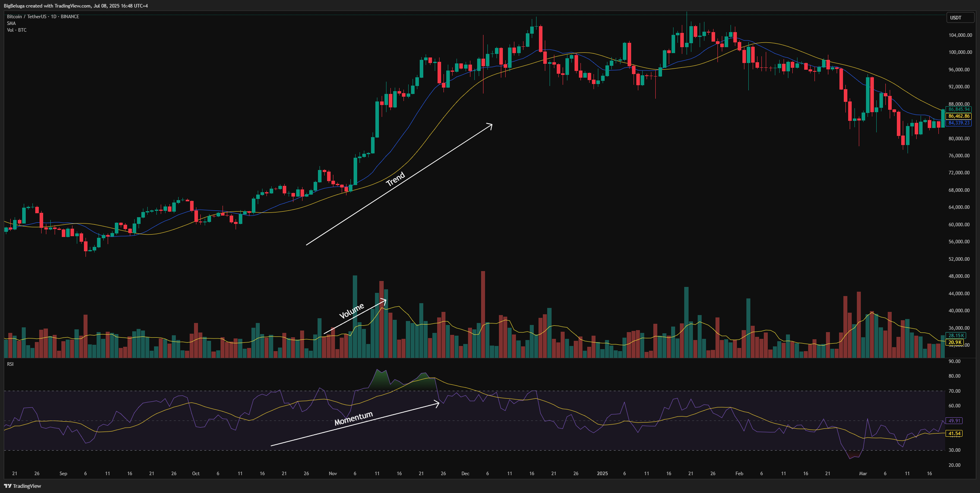Image resolution: width=980 pixels, height=493 pixels.
Task: Click the 'Trend' annotation text
Action: pyautogui.click(x=396, y=179)
